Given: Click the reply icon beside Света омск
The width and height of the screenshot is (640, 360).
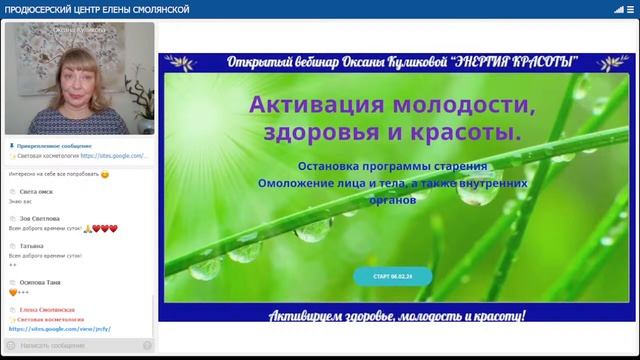Looking at the screenshot, I should point(12,191).
